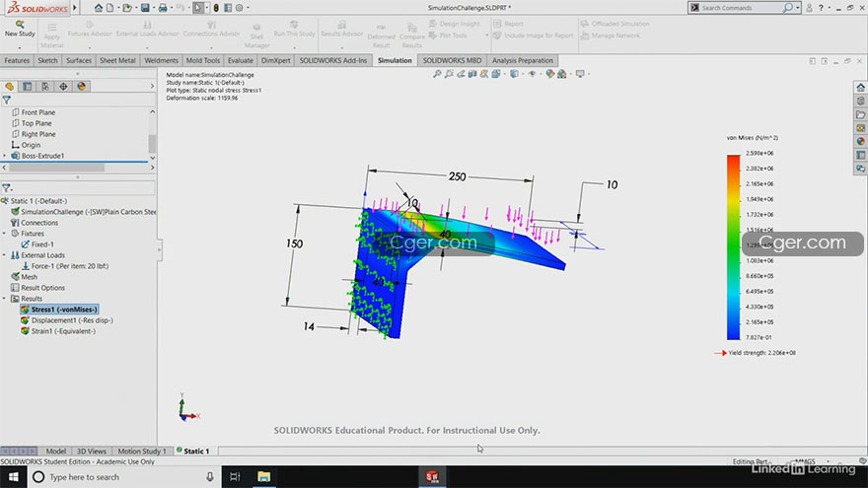Switch to the Model bottom tab
The width and height of the screenshot is (868, 488).
coord(56,451)
